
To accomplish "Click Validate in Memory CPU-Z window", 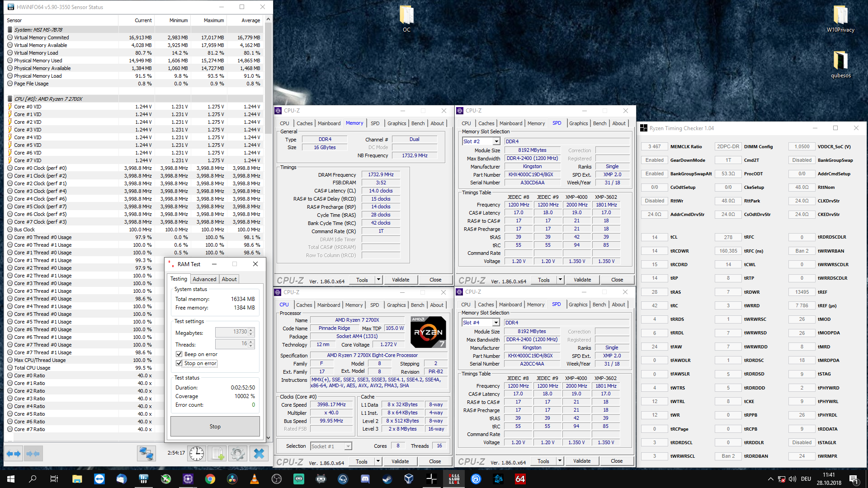I will pyautogui.click(x=401, y=280).
